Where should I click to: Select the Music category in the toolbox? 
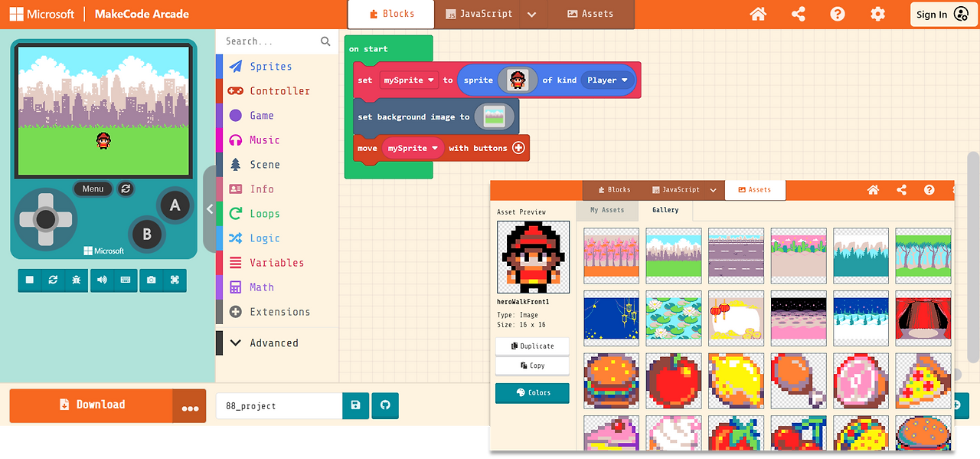[266, 140]
